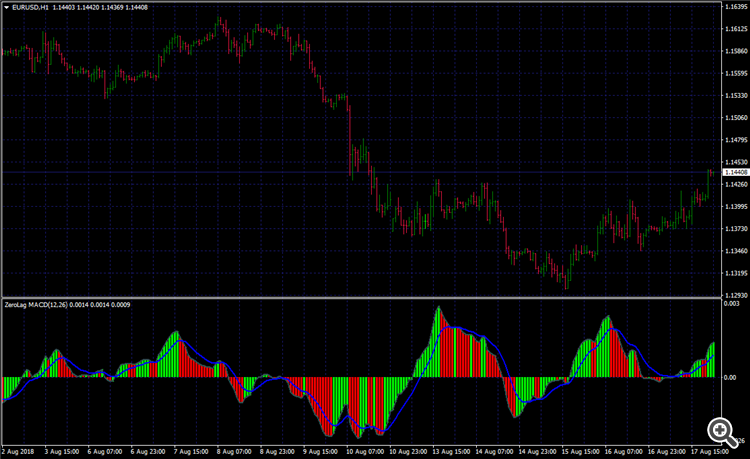Click the 1.15330 price axis label
Viewport: 750px width, 459px height.
pyautogui.click(x=736, y=96)
